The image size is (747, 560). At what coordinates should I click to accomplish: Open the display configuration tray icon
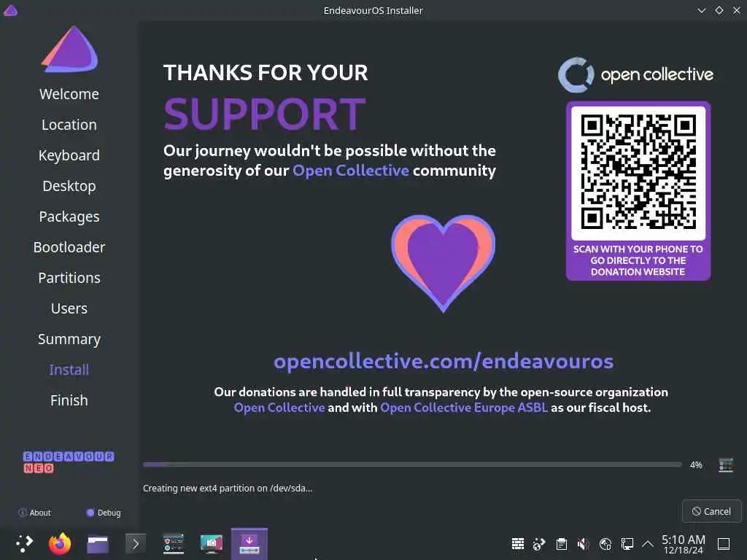(627, 543)
